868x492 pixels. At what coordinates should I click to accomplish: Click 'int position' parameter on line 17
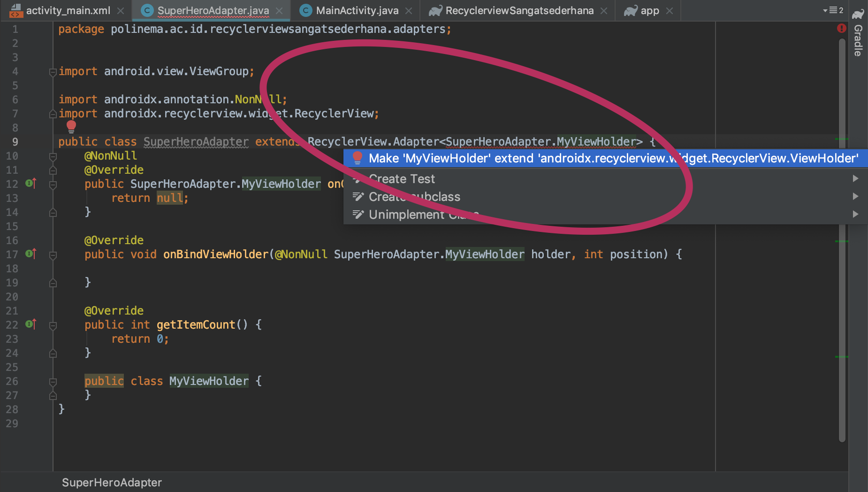(x=623, y=254)
